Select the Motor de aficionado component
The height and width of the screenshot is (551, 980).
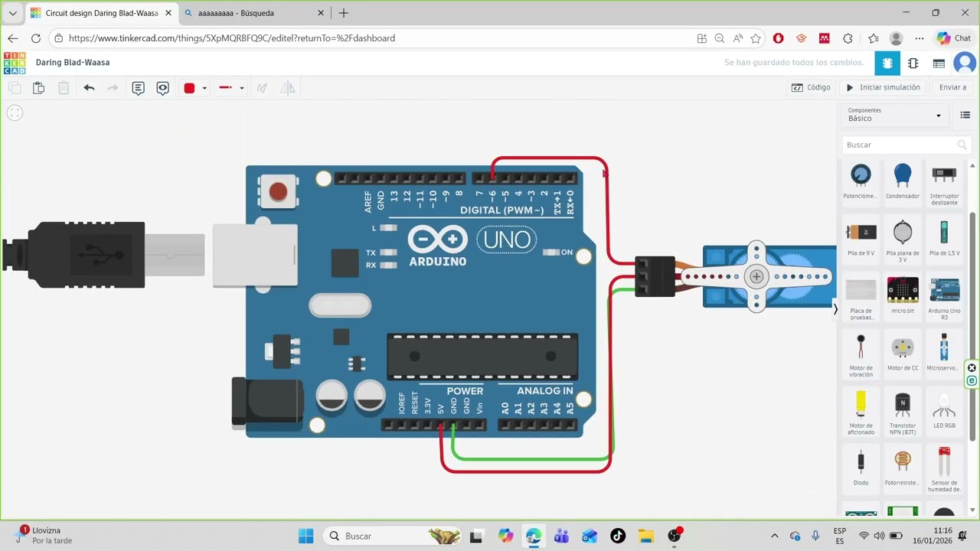[861, 413]
